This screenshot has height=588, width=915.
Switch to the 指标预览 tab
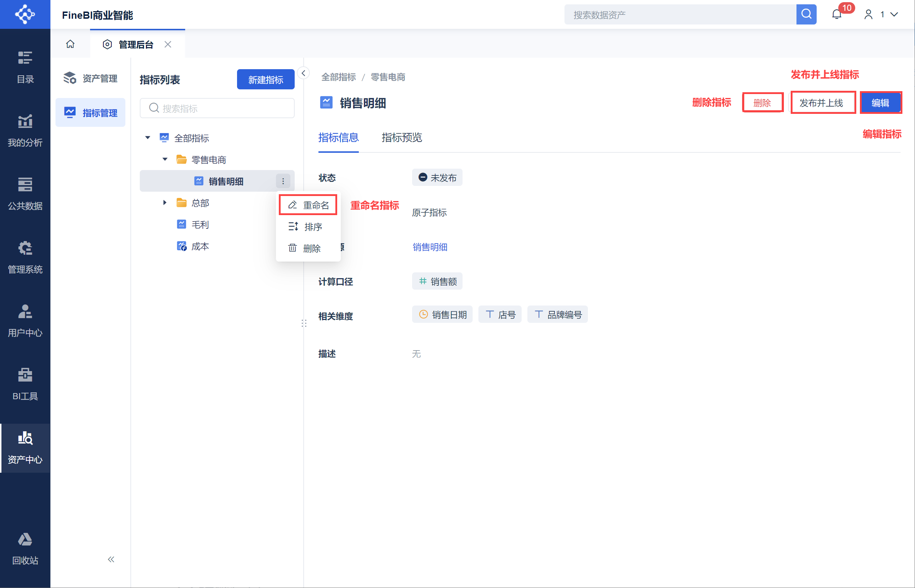pyautogui.click(x=401, y=138)
